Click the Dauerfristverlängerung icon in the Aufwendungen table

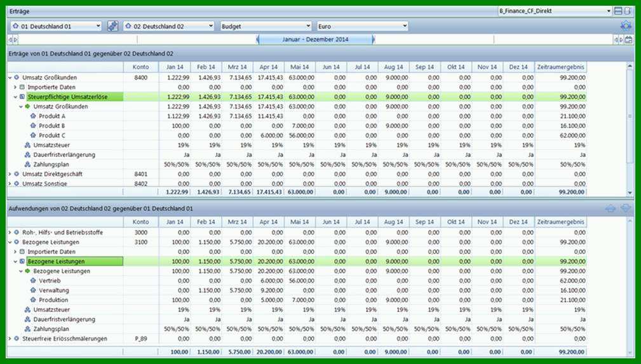coord(27,320)
